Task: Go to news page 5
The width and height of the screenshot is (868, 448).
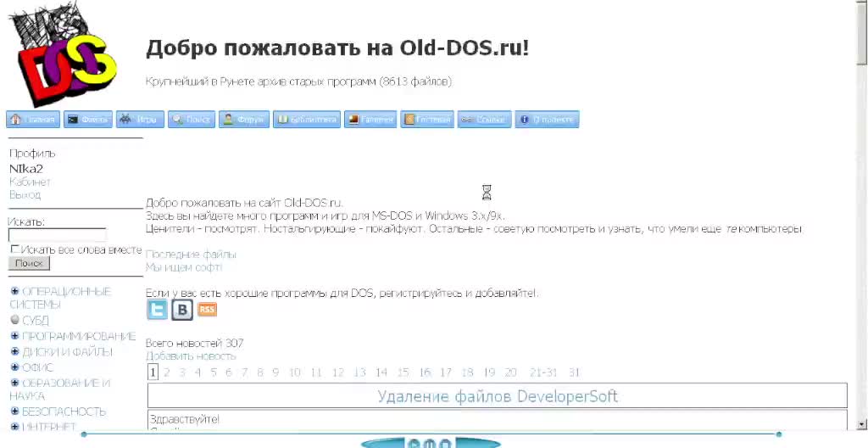Action: (x=214, y=372)
